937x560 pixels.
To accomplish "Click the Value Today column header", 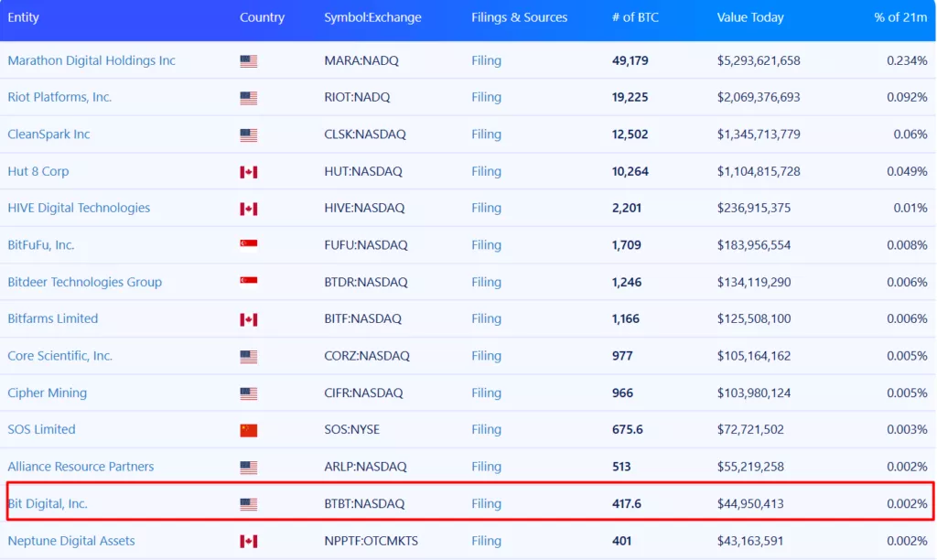I will (x=750, y=17).
